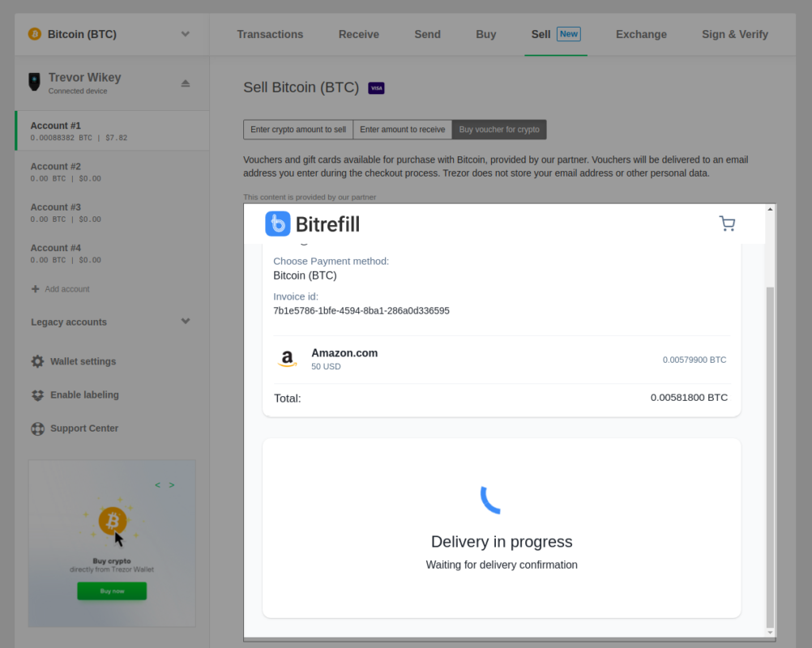Click the Delivery in progress heading
Image resolution: width=812 pixels, height=648 pixels.
(x=502, y=542)
